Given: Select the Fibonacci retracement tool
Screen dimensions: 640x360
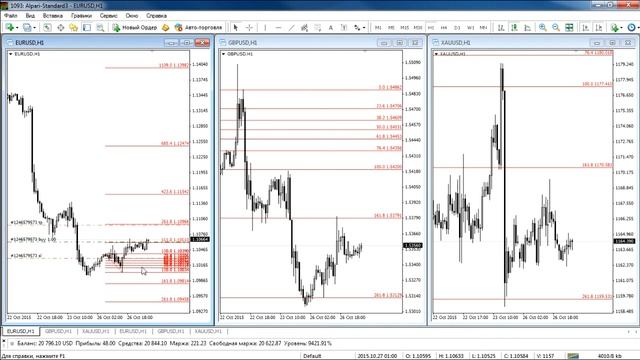Looking at the screenshot, I should coord(318,27).
